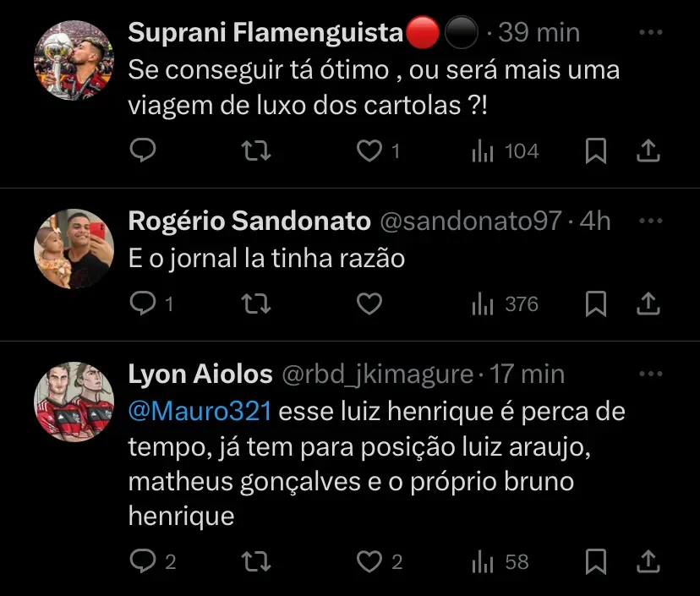The image size is (700, 596).
Task: Share Suprani Flamenguista's tweet
Action: click(x=648, y=151)
